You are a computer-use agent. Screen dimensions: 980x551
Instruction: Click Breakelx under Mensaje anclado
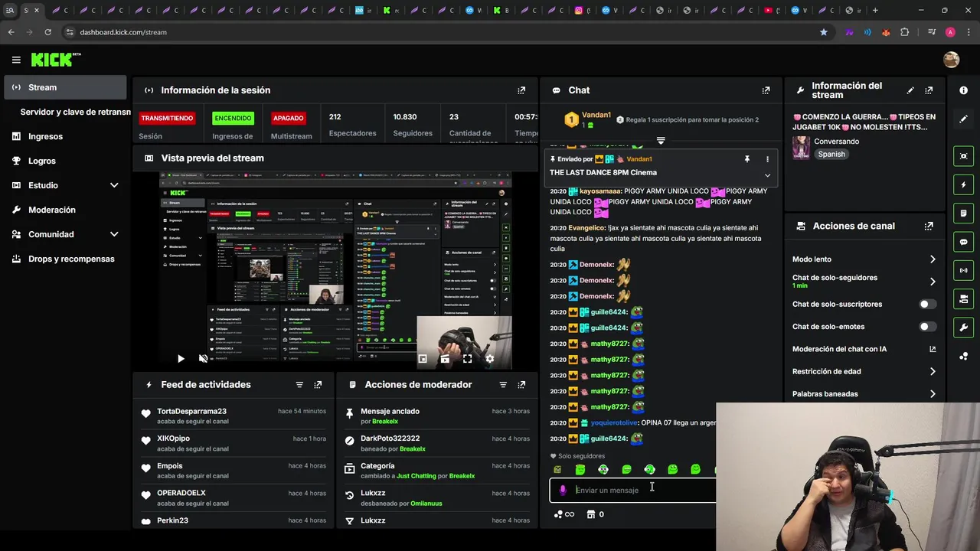385,422
